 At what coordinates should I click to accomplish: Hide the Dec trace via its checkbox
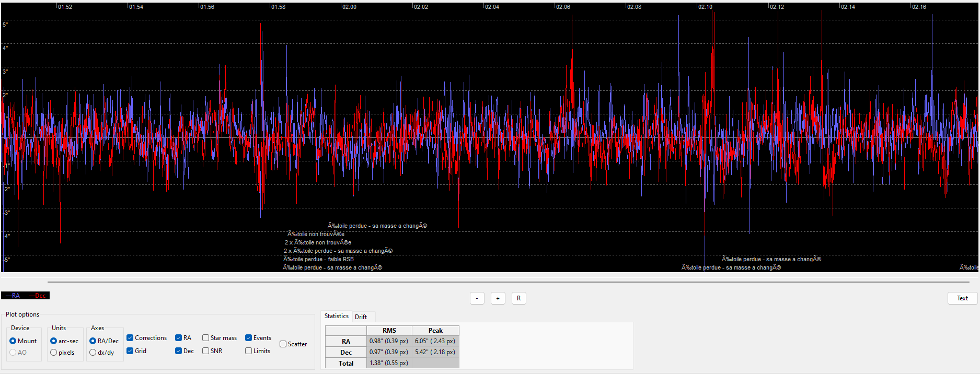[x=179, y=351]
